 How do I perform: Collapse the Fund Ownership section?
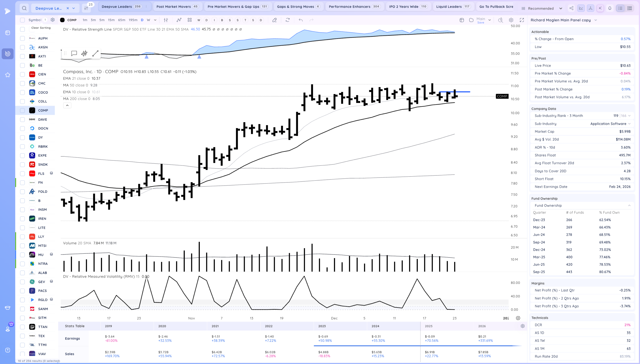tap(629, 205)
